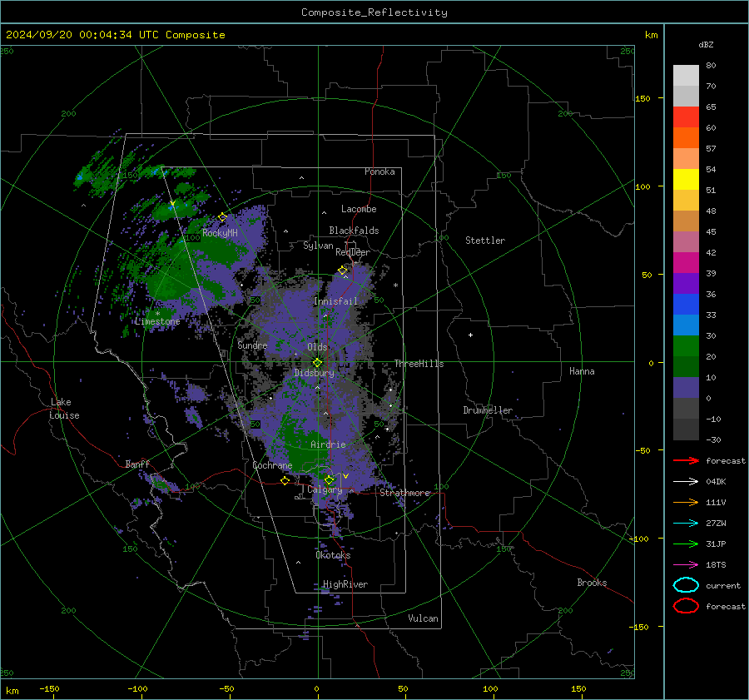Image resolution: width=749 pixels, height=700 pixels.
Task: Click the white 04DK arrow icon
Action: (686, 482)
